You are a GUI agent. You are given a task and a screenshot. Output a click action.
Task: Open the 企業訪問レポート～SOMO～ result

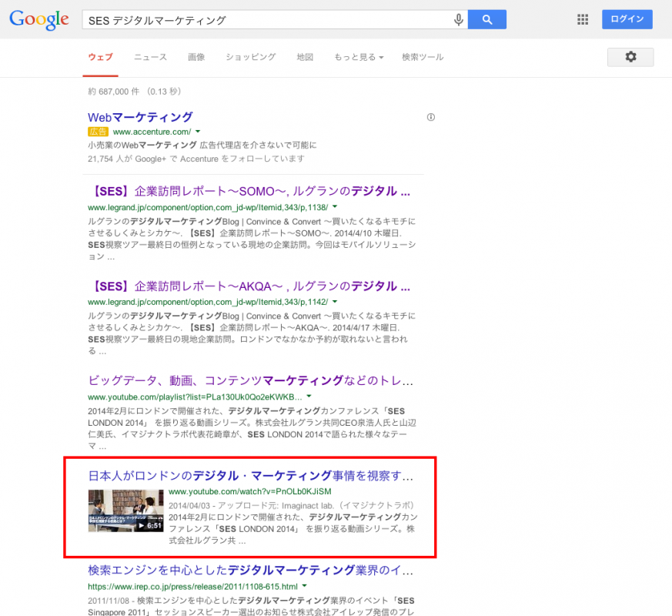[249, 191]
